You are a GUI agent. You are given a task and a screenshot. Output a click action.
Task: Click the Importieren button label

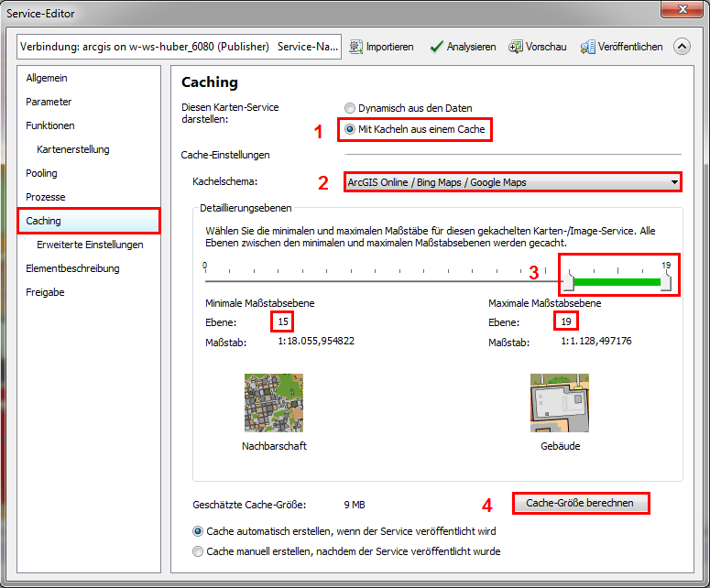pyautogui.click(x=390, y=47)
